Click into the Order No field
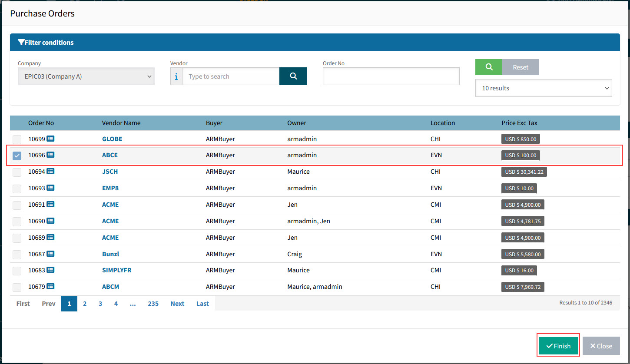The image size is (630, 364). [391, 76]
